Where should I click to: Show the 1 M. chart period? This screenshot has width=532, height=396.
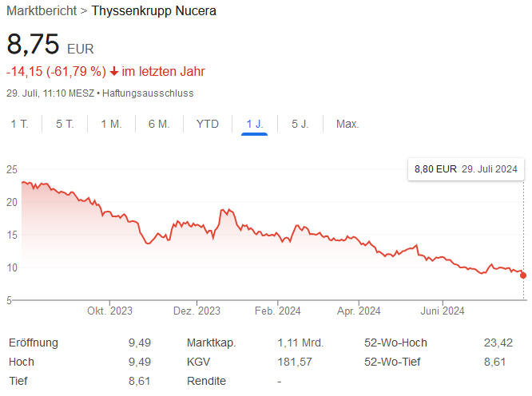tap(111, 124)
